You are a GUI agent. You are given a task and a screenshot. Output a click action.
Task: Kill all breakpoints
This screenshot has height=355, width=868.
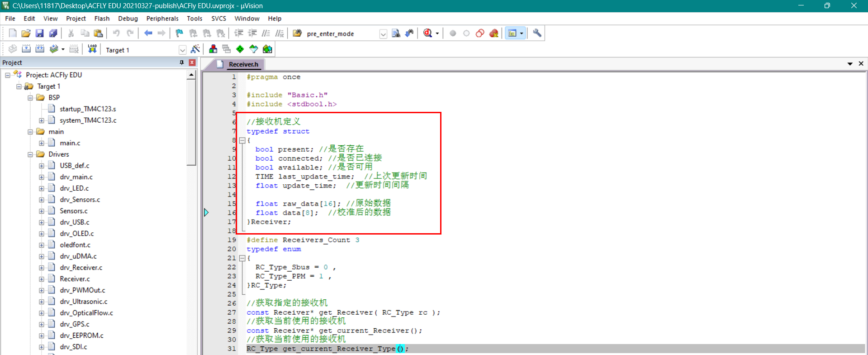point(493,33)
